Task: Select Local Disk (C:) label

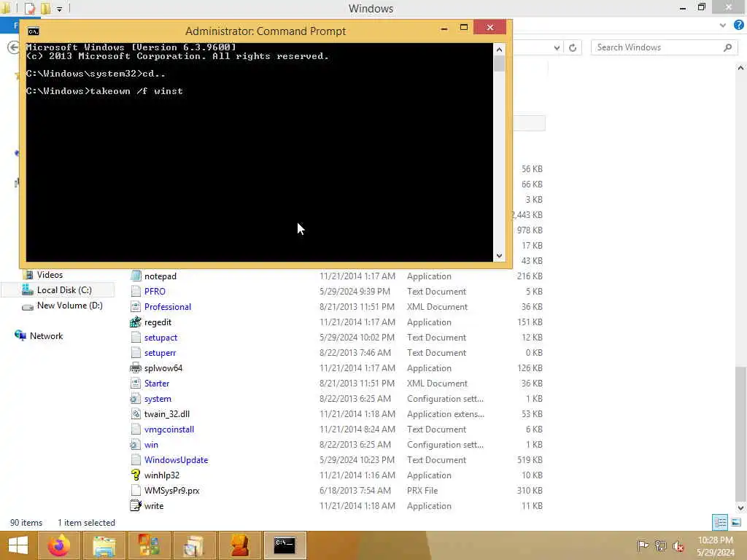Action: click(64, 290)
